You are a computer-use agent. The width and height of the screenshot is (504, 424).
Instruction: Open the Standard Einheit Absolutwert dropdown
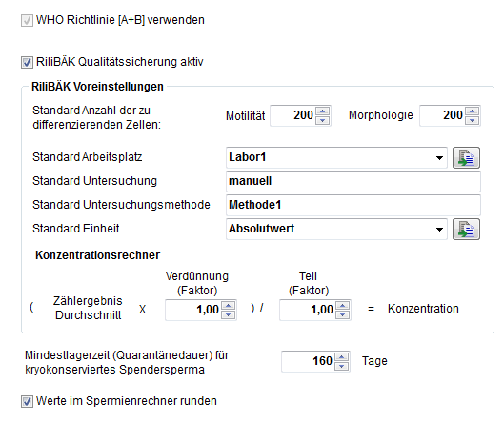(x=336, y=229)
